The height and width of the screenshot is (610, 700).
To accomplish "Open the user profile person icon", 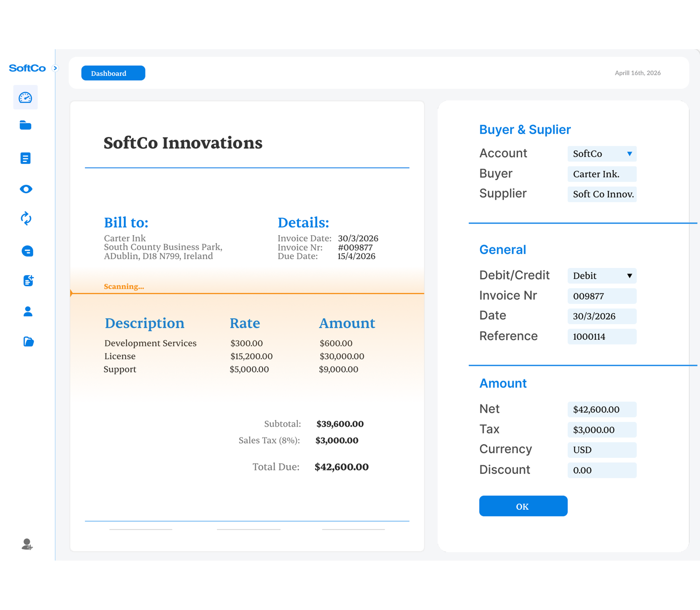I will pos(28,311).
